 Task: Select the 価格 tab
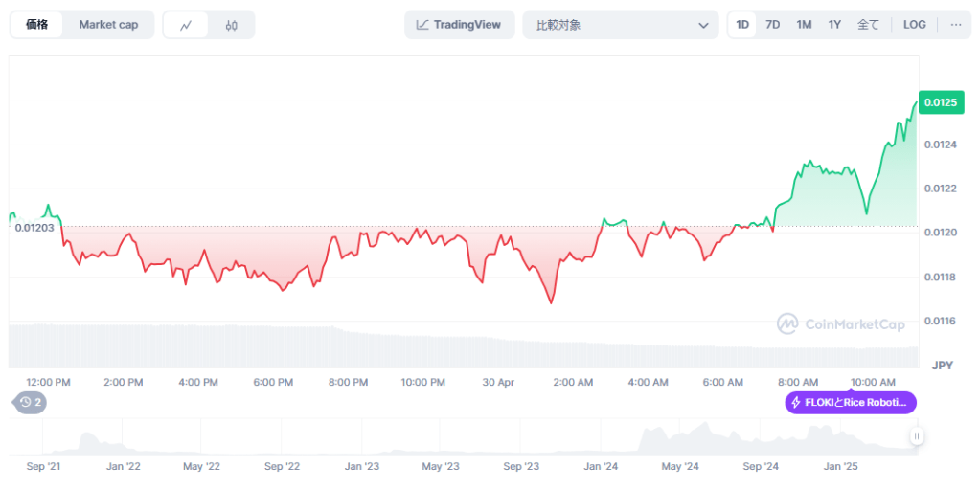[x=37, y=25]
